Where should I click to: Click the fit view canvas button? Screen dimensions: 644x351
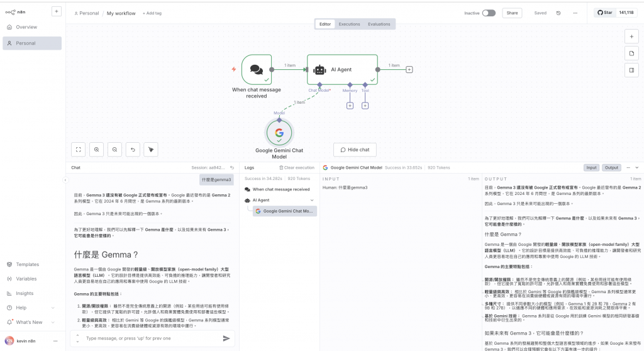(79, 150)
